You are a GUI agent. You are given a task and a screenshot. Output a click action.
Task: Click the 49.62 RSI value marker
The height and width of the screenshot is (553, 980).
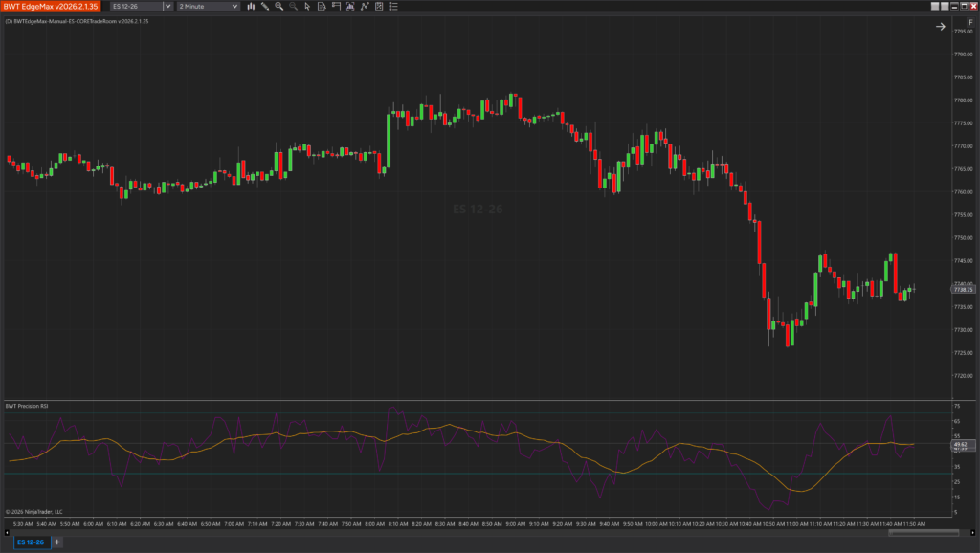(x=963, y=445)
